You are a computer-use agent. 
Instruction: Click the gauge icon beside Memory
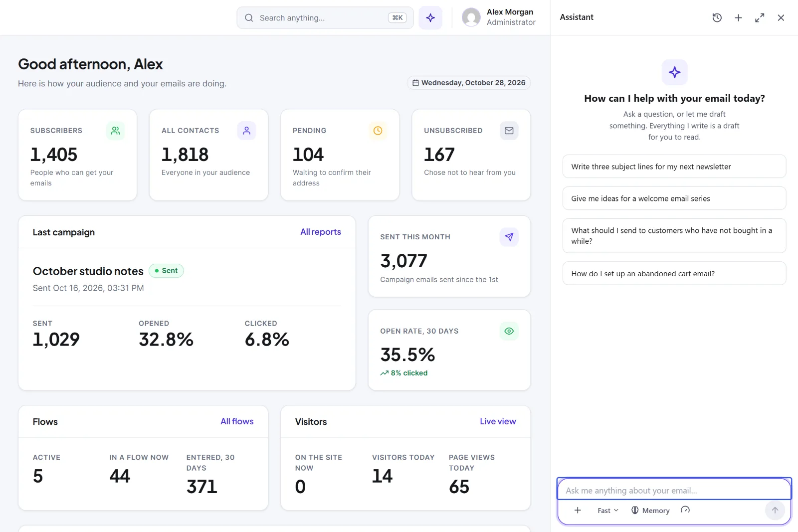685,510
